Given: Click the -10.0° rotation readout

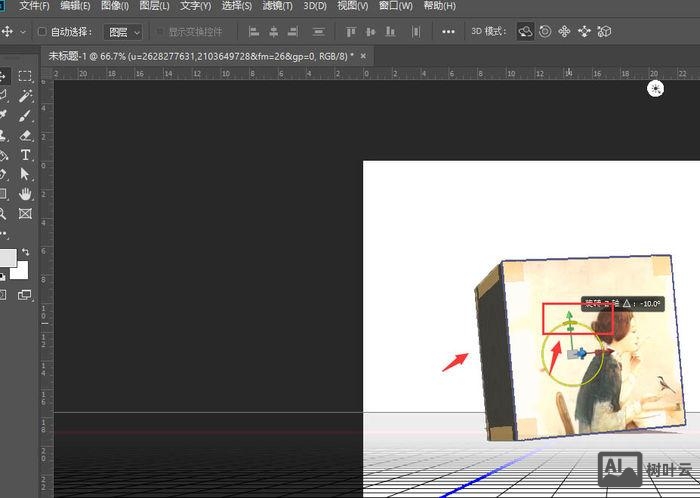Looking at the screenshot, I should [x=650, y=304].
